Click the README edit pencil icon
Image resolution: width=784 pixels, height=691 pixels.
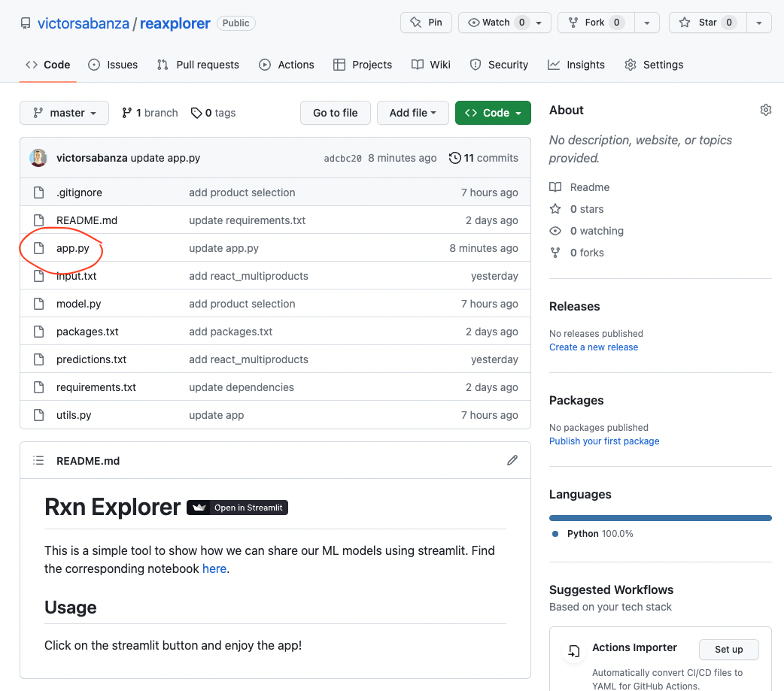512,460
